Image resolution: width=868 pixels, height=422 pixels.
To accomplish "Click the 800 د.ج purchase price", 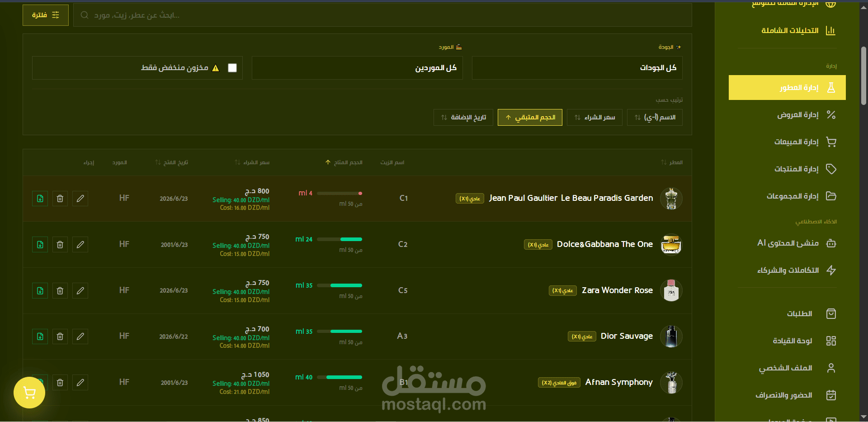I will click(257, 191).
